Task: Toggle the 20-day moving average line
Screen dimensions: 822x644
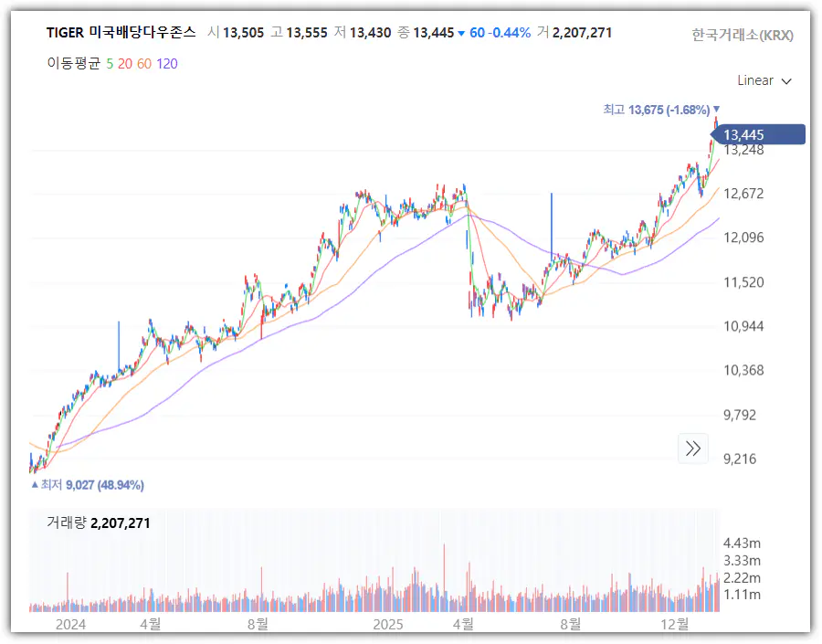Action: click(x=125, y=63)
